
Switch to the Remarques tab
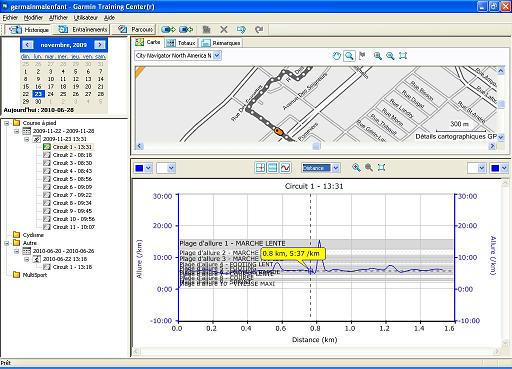coord(221,43)
